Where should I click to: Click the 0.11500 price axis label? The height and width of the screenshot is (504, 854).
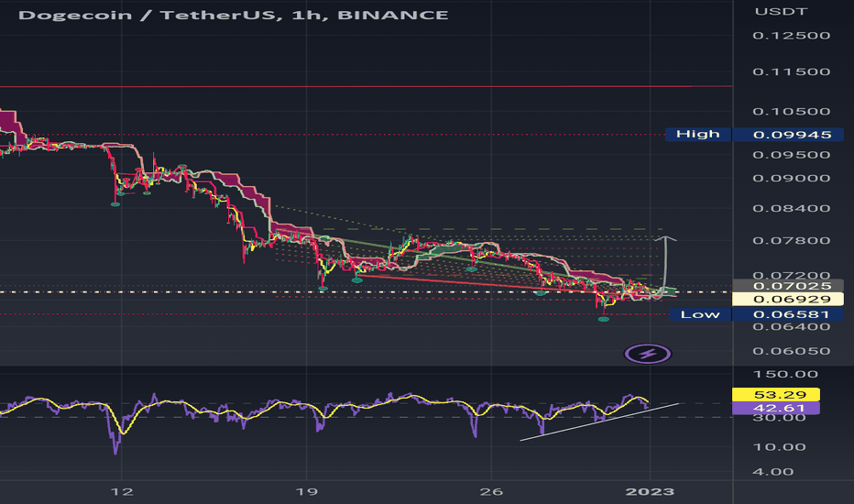(792, 71)
